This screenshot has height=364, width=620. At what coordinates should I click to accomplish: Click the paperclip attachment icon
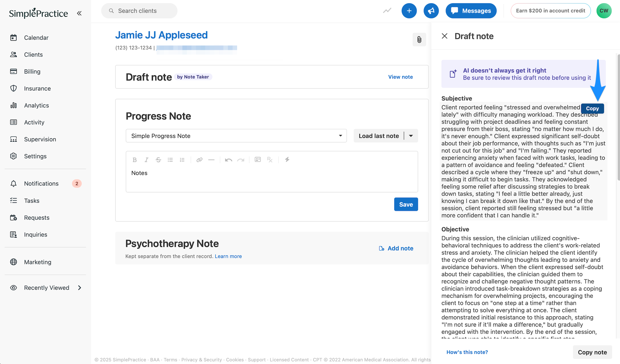tap(419, 40)
